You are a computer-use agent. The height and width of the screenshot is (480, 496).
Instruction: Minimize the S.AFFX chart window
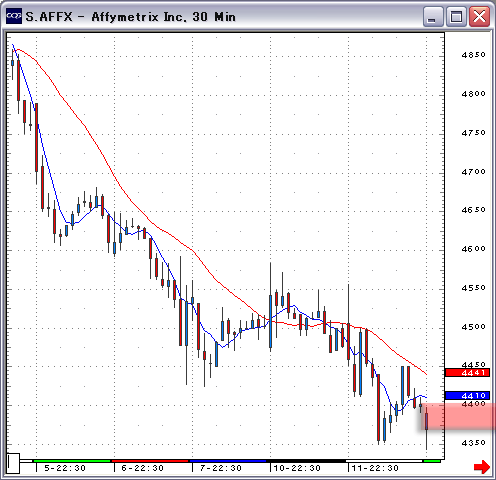coord(433,17)
